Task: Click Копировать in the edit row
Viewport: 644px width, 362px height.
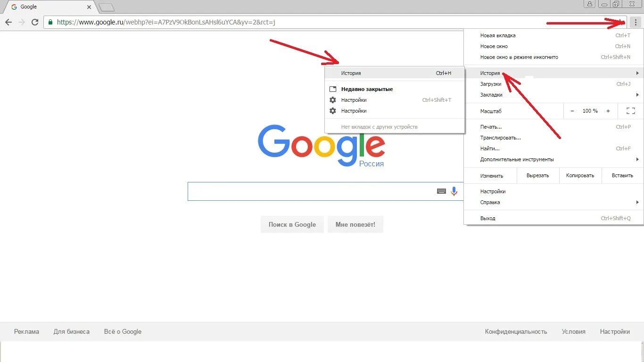Action: pos(580,175)
